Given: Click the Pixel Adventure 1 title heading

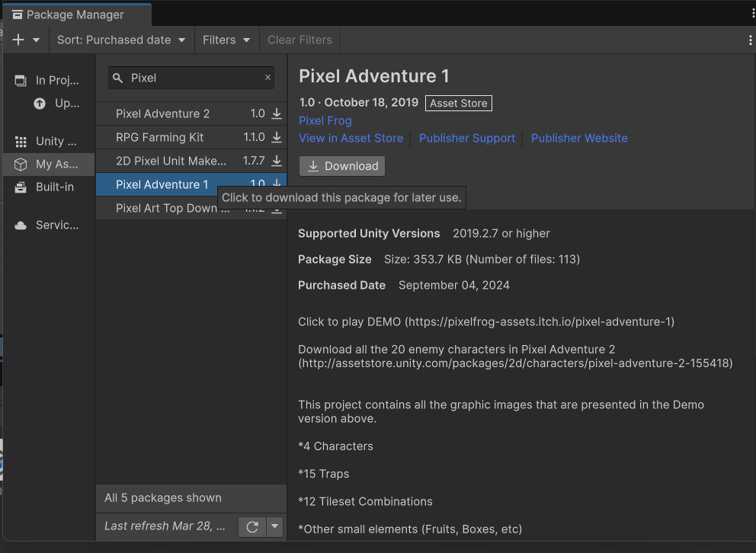Looking at the screenshot, I should [373, 76].
